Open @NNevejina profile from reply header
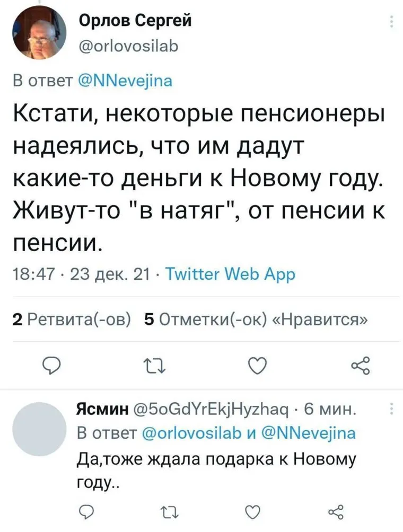The height and width of the screenshot is (532, 403). (x=125, y=81)
